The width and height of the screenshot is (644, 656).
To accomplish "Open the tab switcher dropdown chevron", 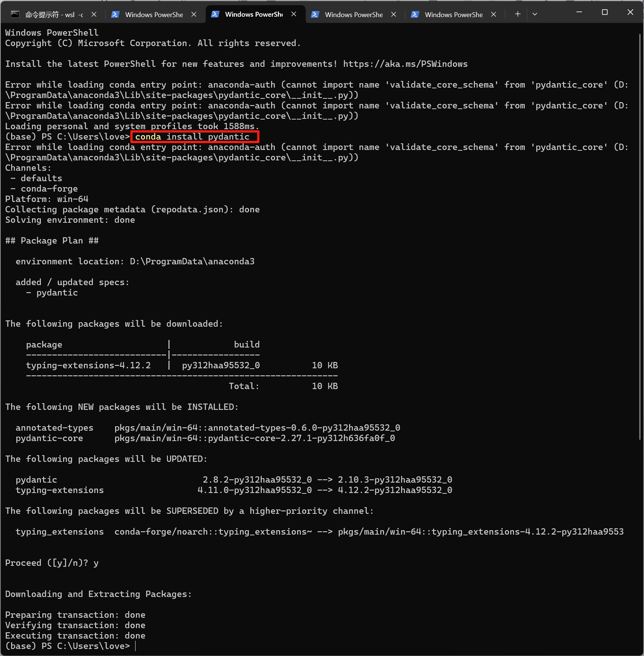I will coord(535,14).
